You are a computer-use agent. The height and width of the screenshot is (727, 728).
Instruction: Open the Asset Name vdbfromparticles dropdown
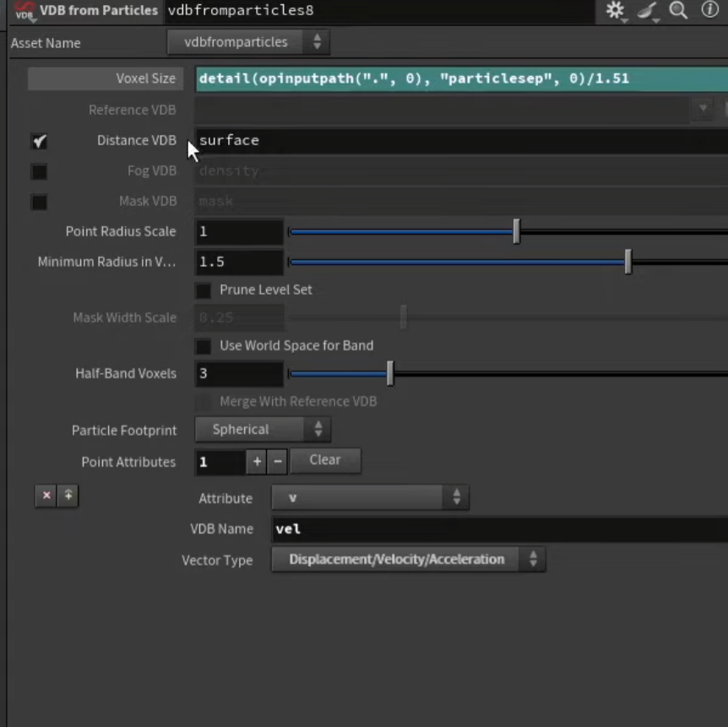[x=248, y=42]
